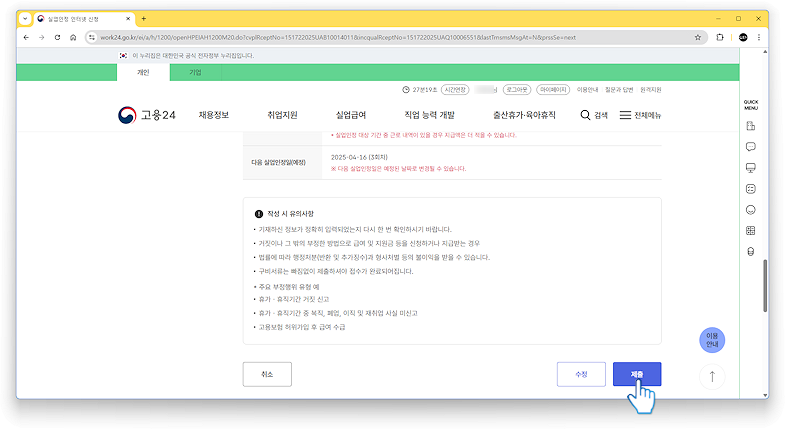
Task: Open 마이페이지
Action: point(553,90)
